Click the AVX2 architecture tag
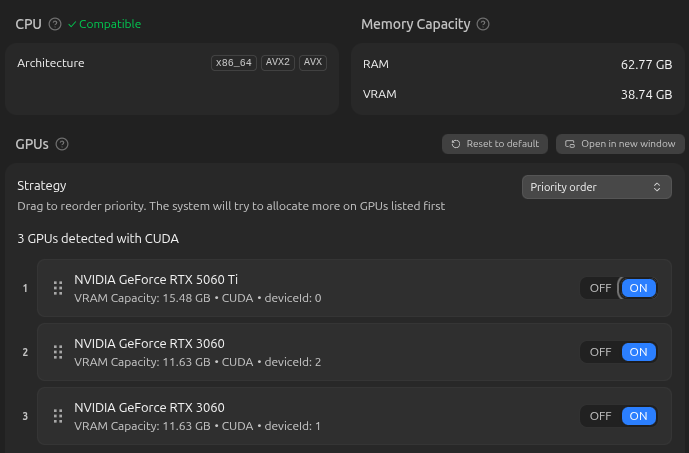Screen dimensions: 689x453 click(x=278, y=62)
